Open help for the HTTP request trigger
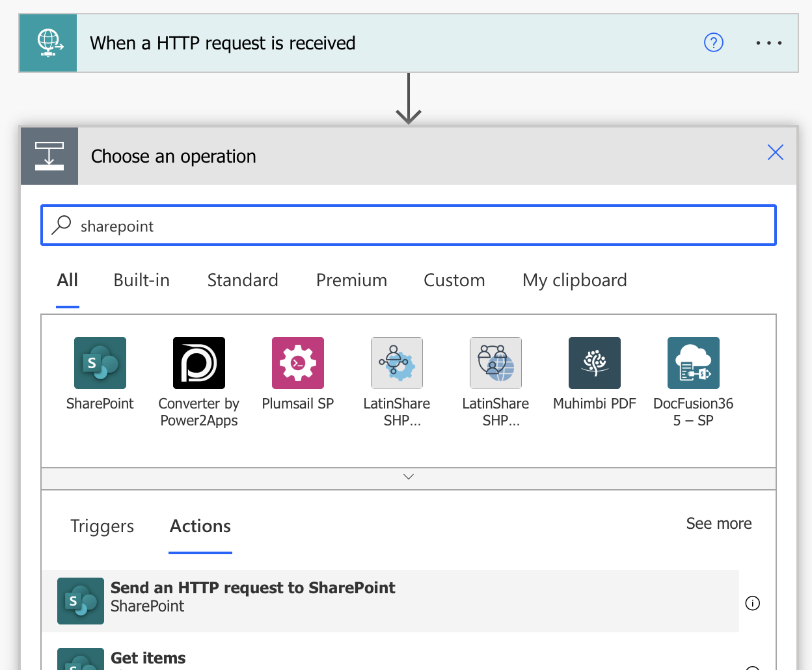The height and width of the screenshot is (670, 812). [714, 43]
